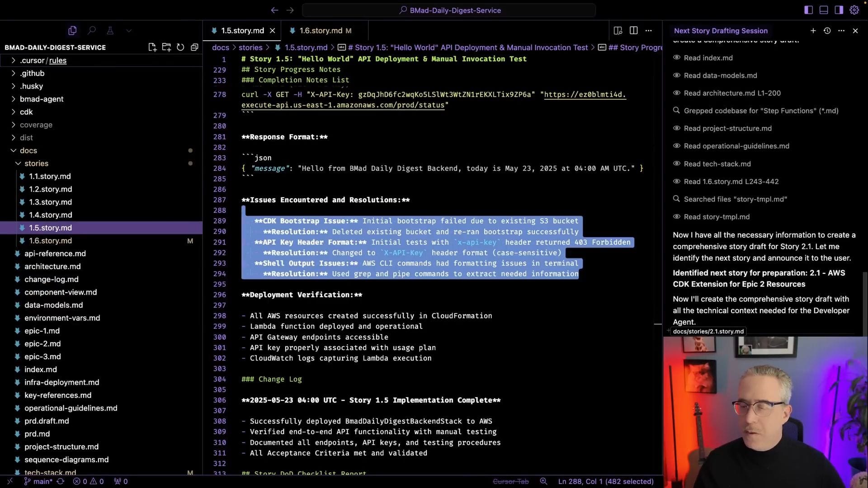Toggle the primary sidebar layout button
This screenshot has width=868, height=488.
coord(808,10)
